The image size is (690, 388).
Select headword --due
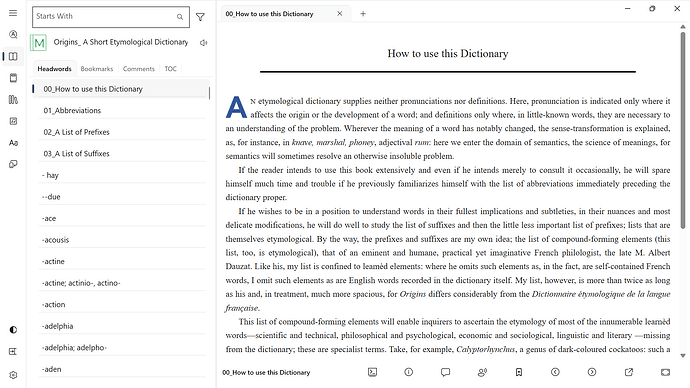[122, 197]
